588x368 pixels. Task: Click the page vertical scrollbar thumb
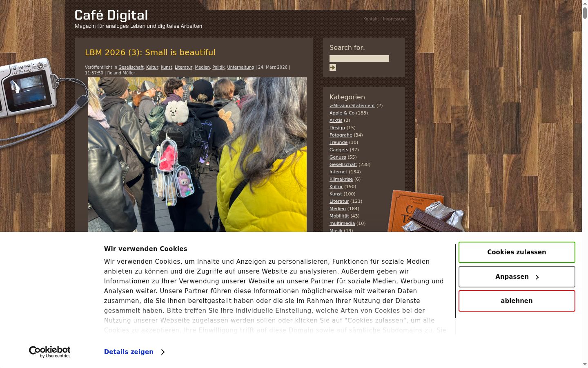click(x=585, y=12)
